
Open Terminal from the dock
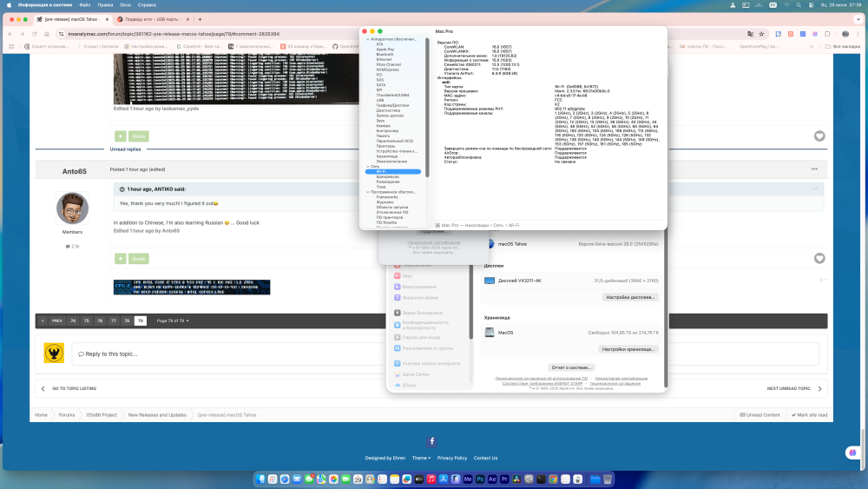541,479
